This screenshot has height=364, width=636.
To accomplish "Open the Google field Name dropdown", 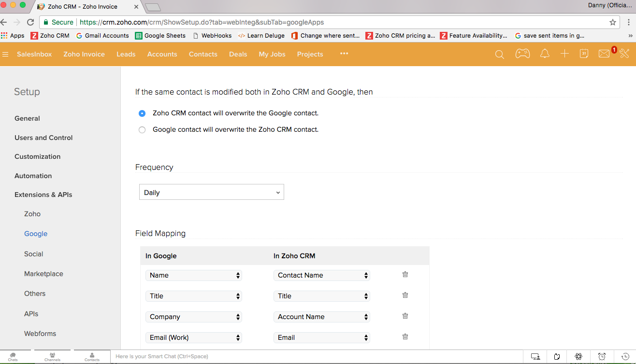I will point(193,275).
